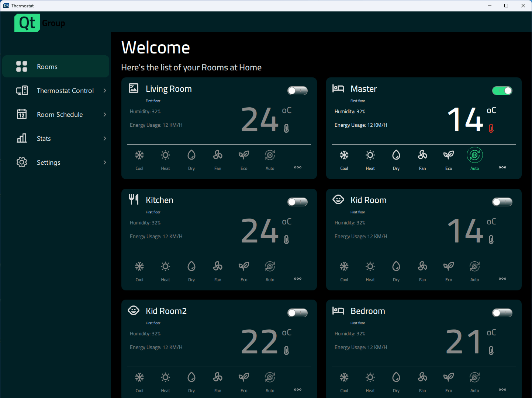
Task: Turn on the Living Room thermostat
Action: [297, 90]
